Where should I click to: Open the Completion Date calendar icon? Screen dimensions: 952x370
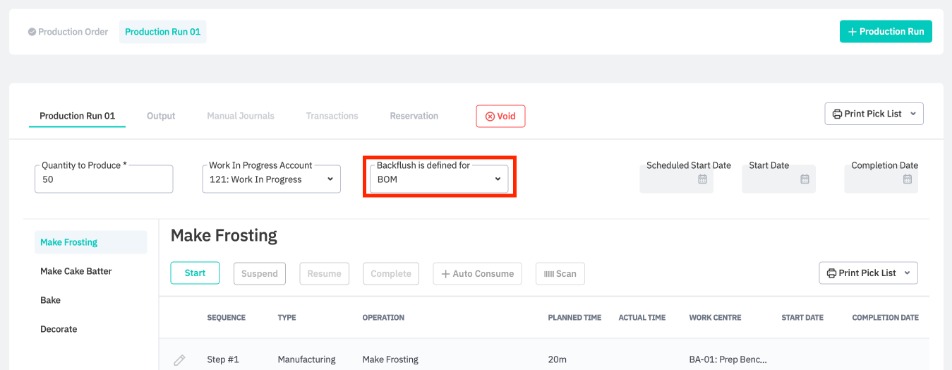907,179
